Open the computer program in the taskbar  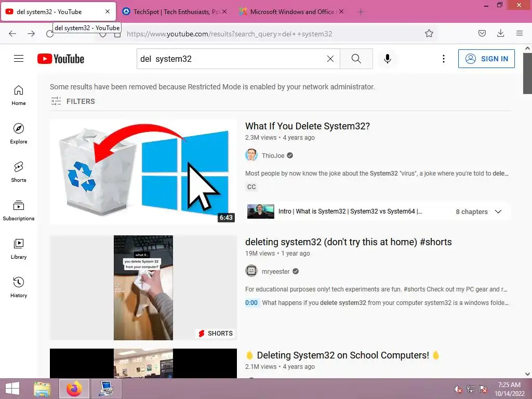point(107,389)
